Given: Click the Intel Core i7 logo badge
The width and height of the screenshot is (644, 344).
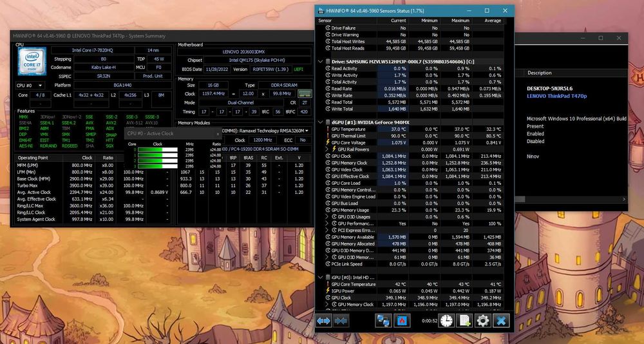Looking at the screenshot, I should [x=32, y=61].
